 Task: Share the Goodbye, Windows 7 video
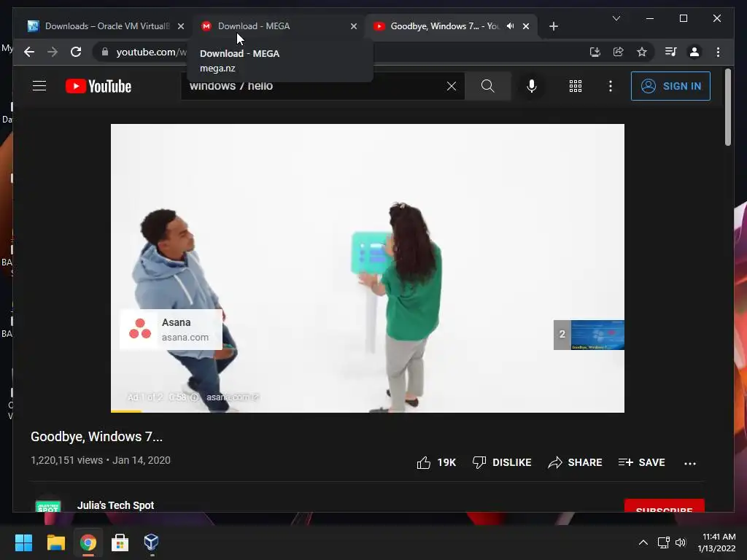[575, 462]
